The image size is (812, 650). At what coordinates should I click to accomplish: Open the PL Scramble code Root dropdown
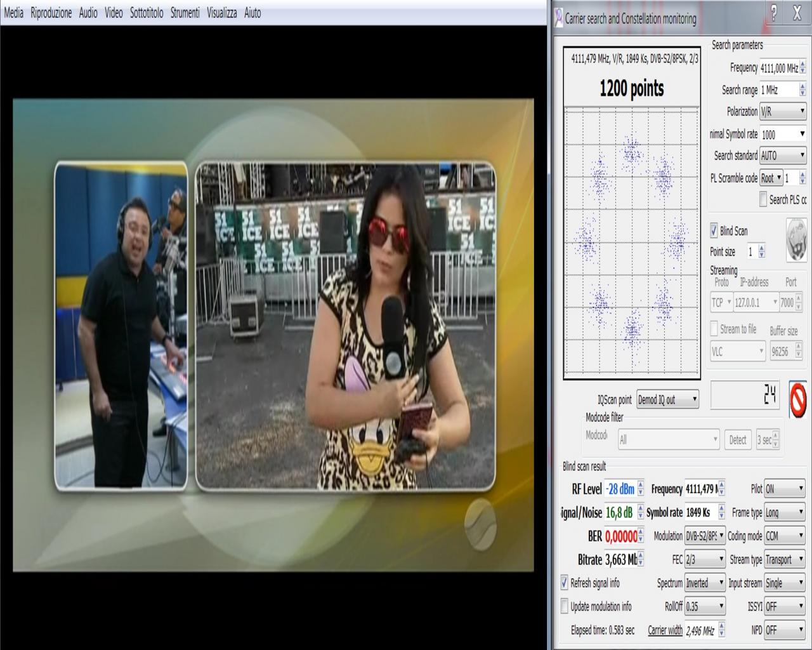(x=771, y=178)
